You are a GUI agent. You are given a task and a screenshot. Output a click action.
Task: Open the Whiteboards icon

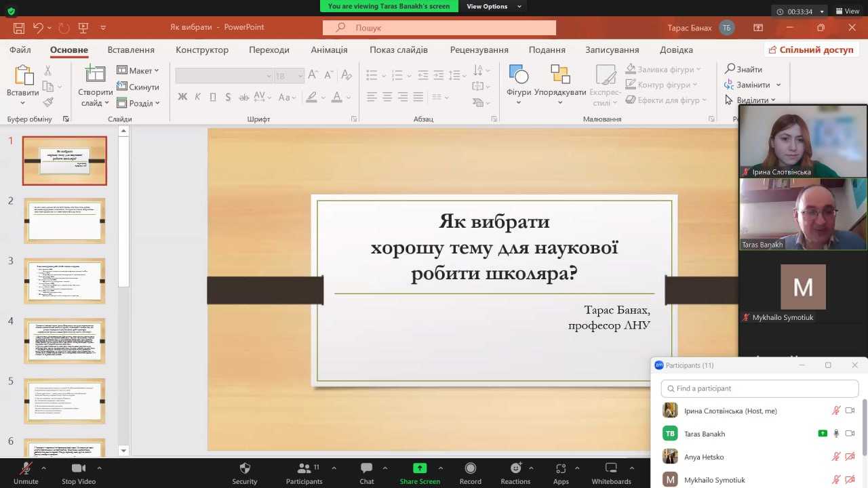tap(611, 468)
